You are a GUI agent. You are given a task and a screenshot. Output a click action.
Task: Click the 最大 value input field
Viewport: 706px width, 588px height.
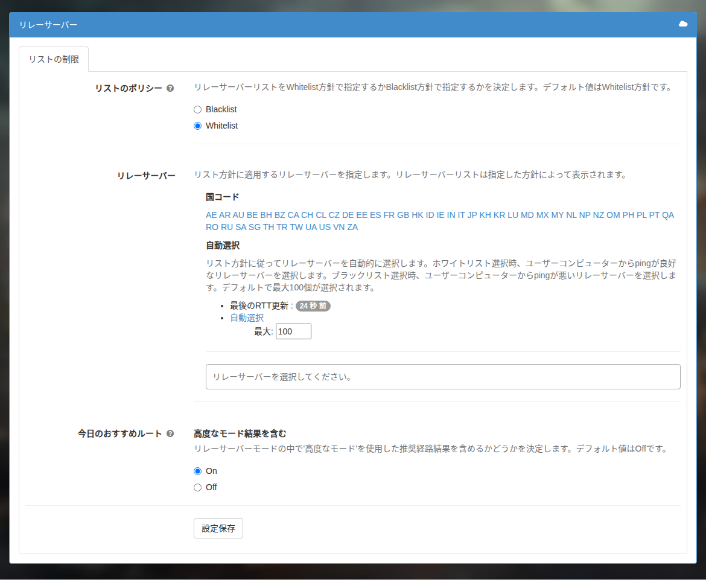coord(293,331)
